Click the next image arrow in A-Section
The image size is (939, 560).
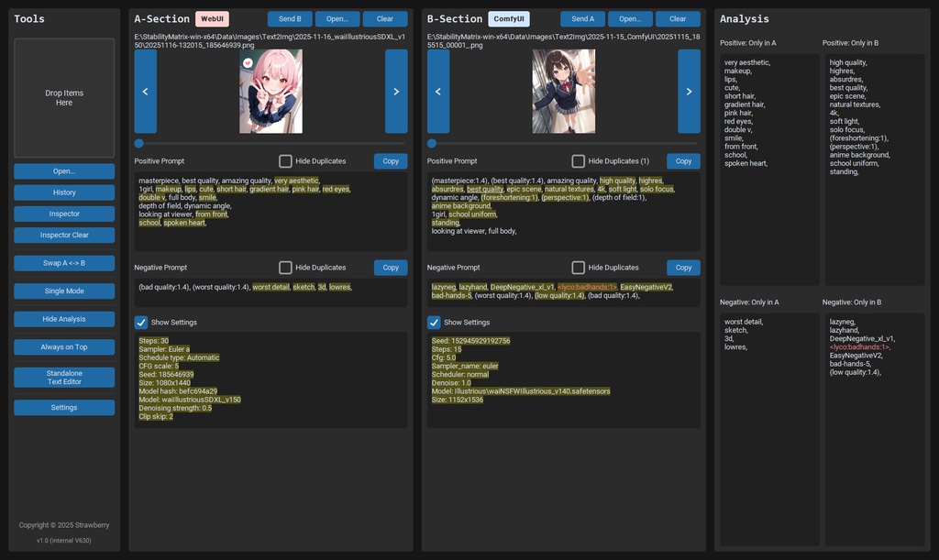pyautogui.click(x=395, y=91)
